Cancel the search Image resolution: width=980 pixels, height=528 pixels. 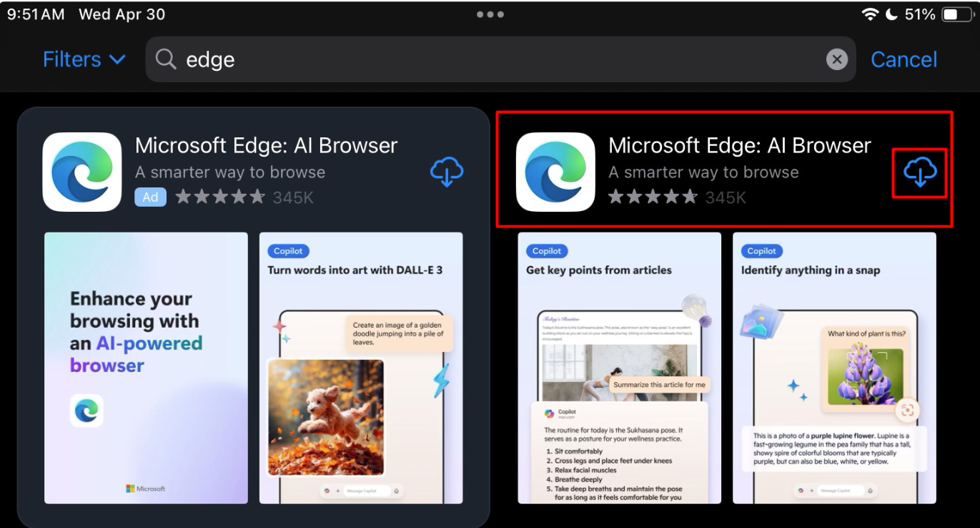(x=904, y=59)
